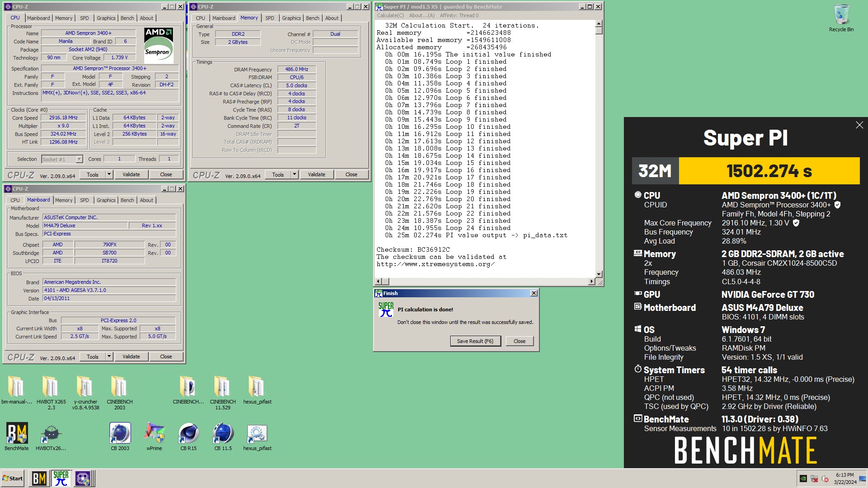
Task: Click the volume muted tray icon
Action: pyautogui.click(x=825, y=479)
